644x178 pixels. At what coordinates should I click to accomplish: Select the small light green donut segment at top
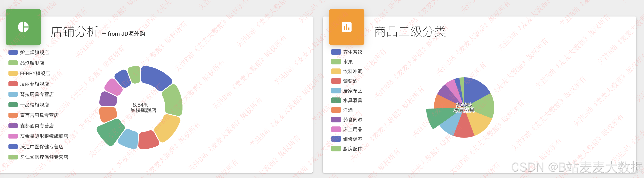coord(134,74)
